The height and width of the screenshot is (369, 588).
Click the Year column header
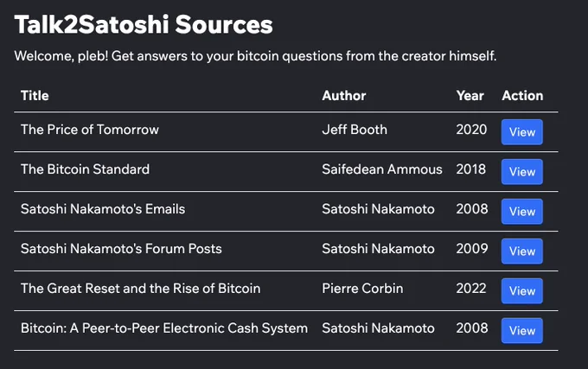[470, 96]
